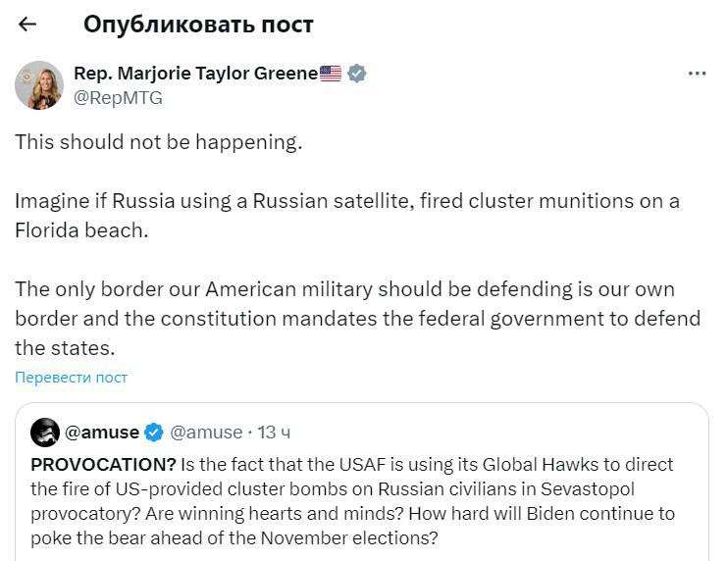Click the @RepMTG handle

pyautogui.click(x=118, y=98)
